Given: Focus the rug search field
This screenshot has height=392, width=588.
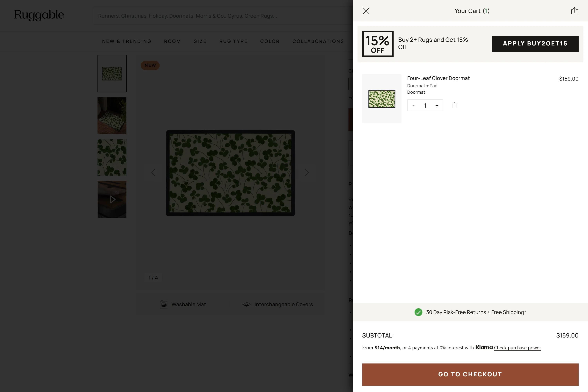Looking at the screenshot, I should tap(220, 16).
